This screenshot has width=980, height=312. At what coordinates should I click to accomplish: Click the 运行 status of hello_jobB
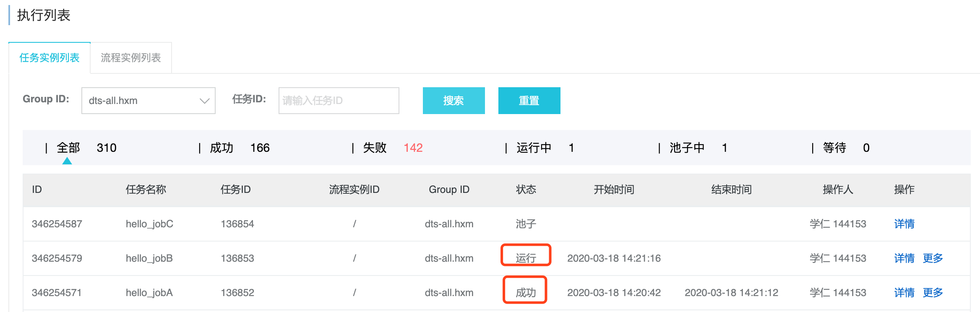(x=526, y=258)
